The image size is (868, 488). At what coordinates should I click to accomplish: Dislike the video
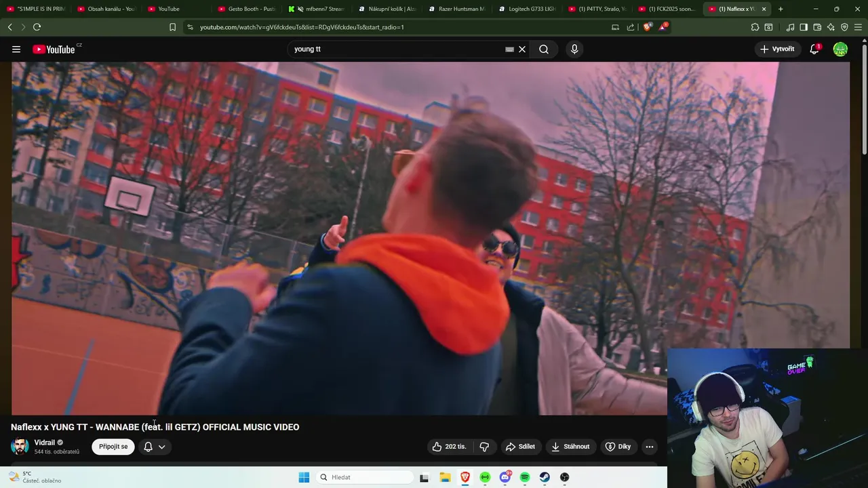coord(484,447)
